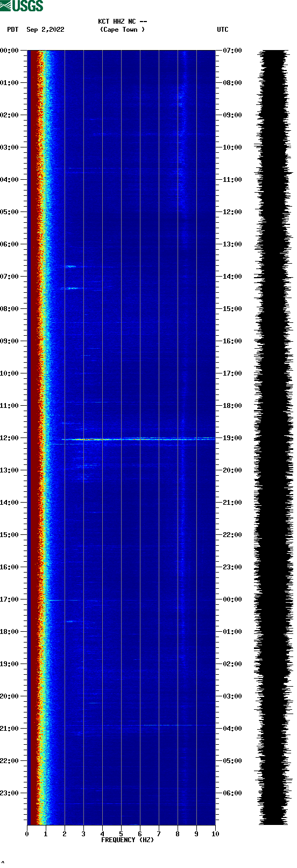Click the seismogram waveform trace on the right
The image size is (297, 868).
[274, 437]
